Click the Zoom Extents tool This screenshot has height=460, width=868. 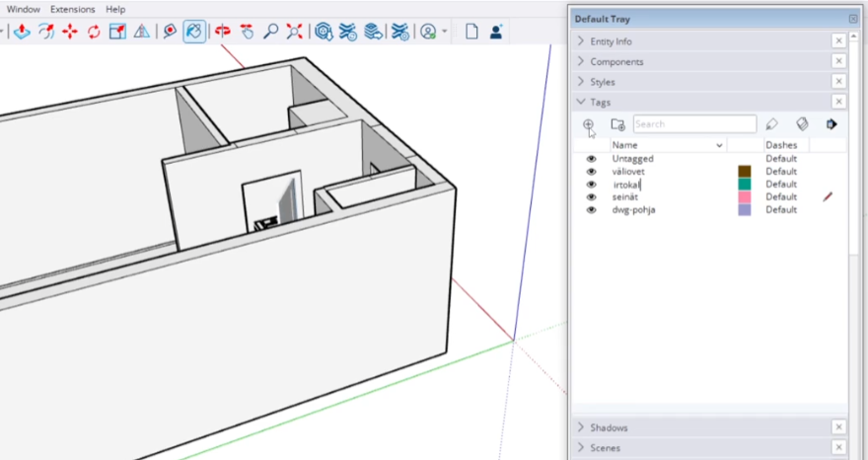pos(294,32)
